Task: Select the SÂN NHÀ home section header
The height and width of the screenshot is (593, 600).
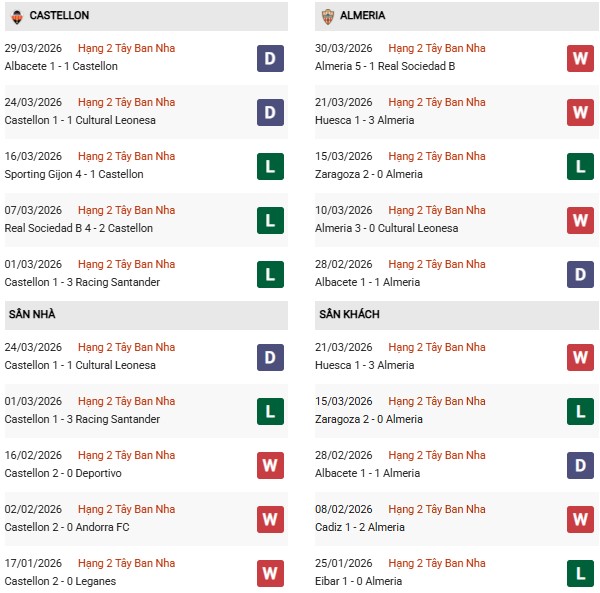Action: click(x=32, y=314)
